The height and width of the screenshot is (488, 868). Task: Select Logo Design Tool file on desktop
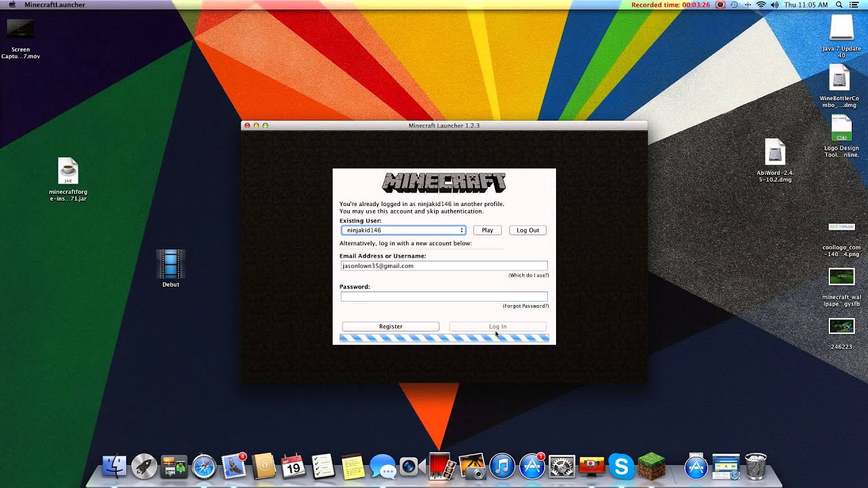pyautogui.click(x=842, y=137)
